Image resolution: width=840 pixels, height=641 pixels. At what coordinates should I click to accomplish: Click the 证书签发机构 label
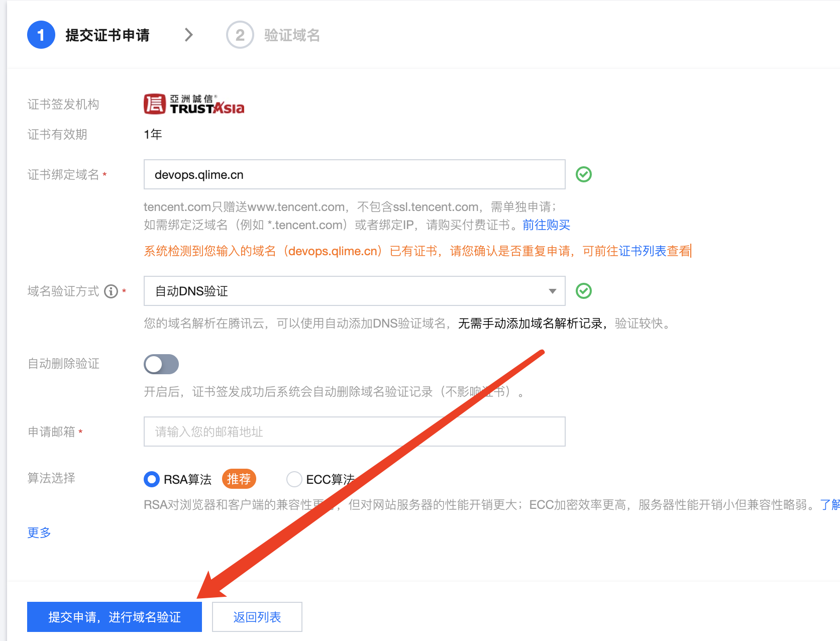(63, 104)
